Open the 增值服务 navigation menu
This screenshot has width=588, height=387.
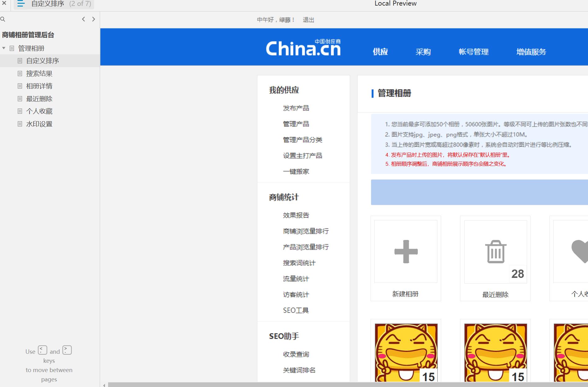pyautogui.click(x=531, y=52)
